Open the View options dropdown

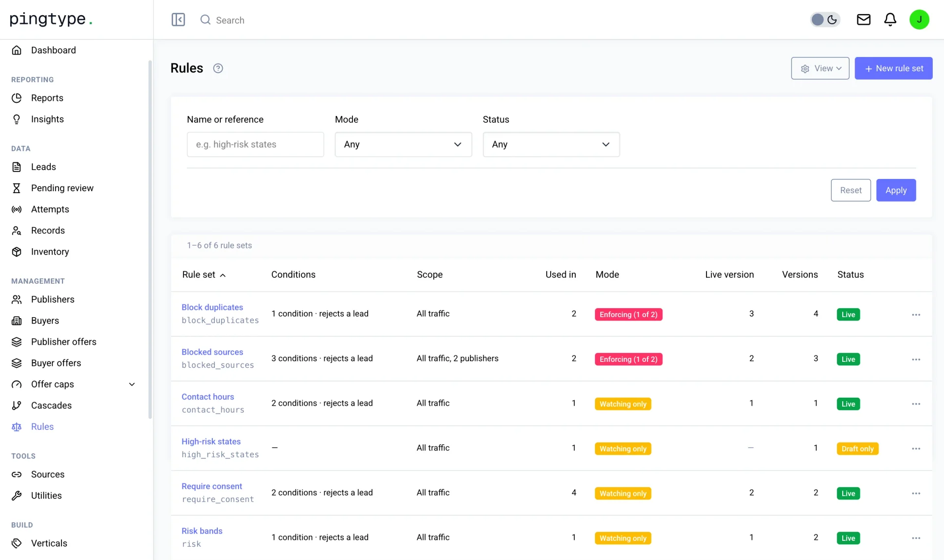pos(820,68)
